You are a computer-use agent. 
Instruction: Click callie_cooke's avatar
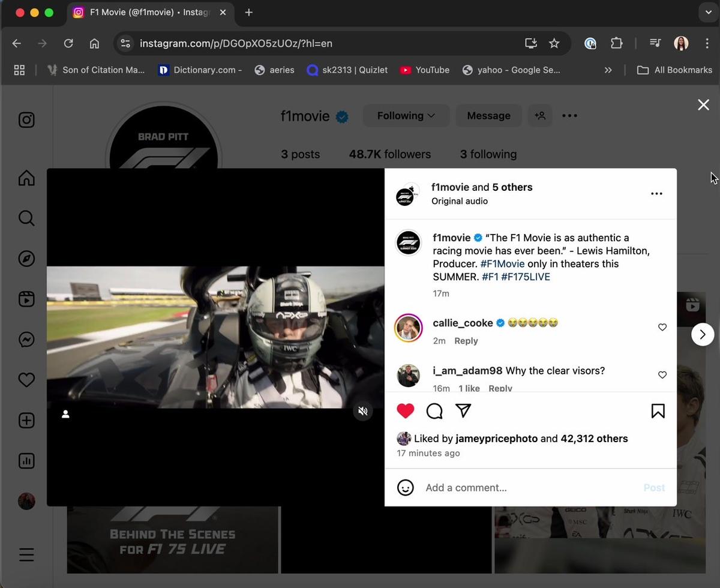[x=409, y=328]
